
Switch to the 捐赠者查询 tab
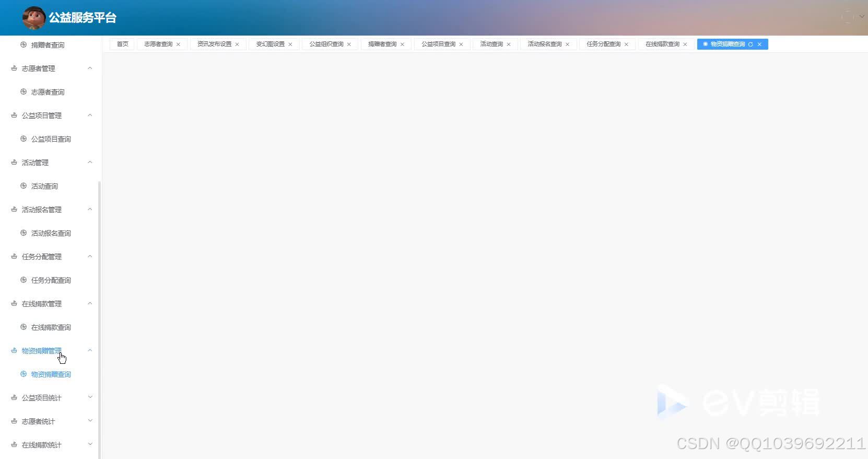(x=382, y=44)
